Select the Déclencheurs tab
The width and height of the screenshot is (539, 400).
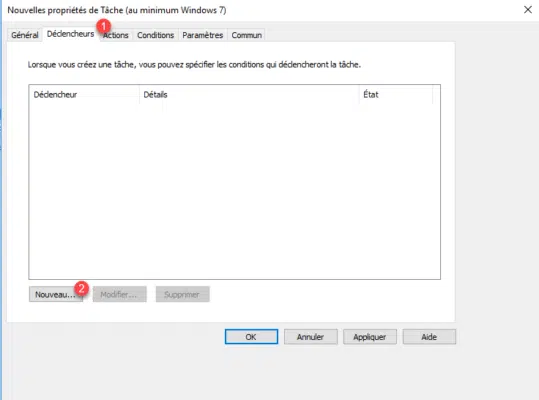pyautogui.click(x=70, y=34)
